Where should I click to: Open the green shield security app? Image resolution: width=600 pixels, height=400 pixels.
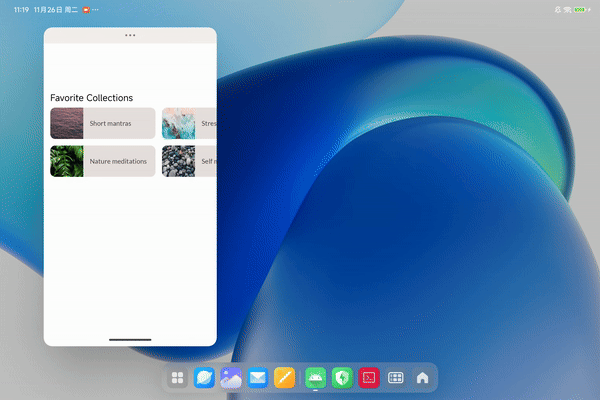pos(342,378)
